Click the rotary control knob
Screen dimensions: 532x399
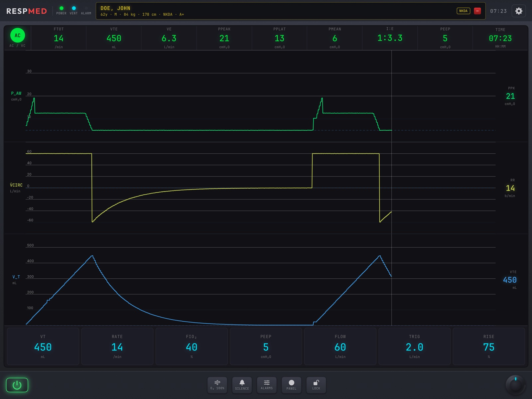[515, 385]
